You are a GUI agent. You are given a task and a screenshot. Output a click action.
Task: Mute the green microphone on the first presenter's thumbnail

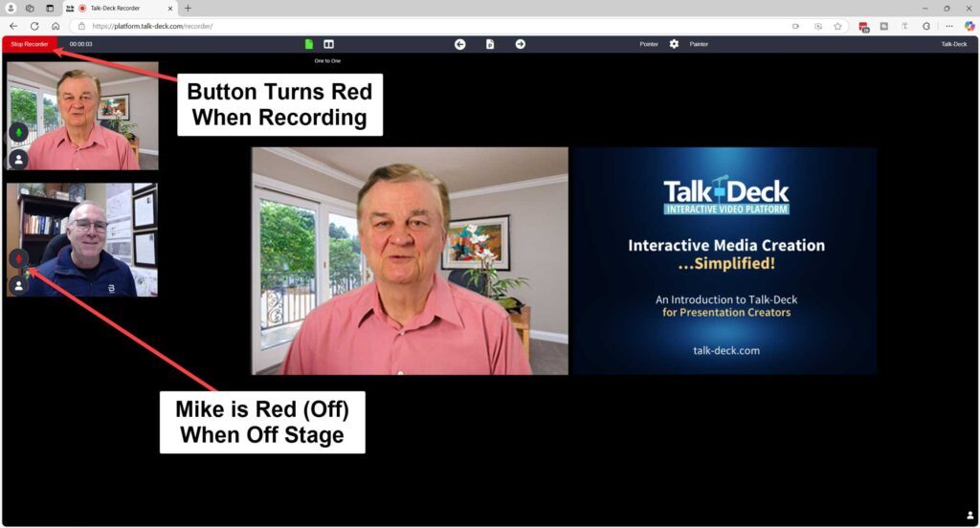click(19, 132)
